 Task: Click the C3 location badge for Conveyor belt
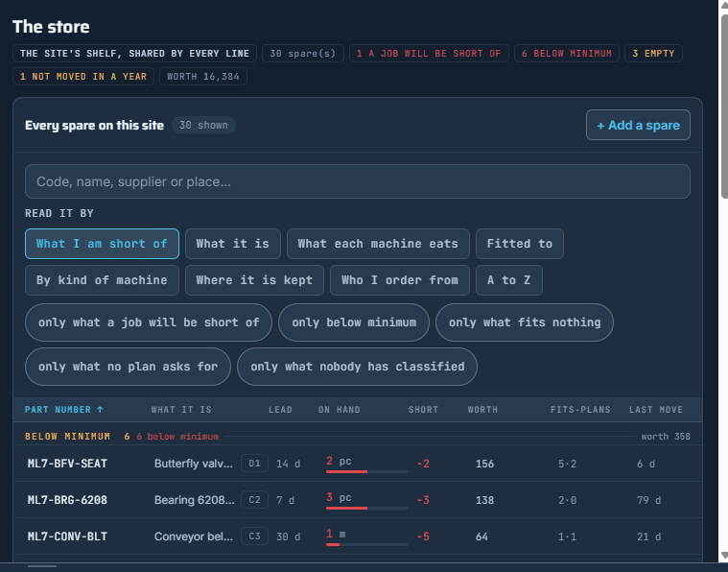click(x=254, y=536)
